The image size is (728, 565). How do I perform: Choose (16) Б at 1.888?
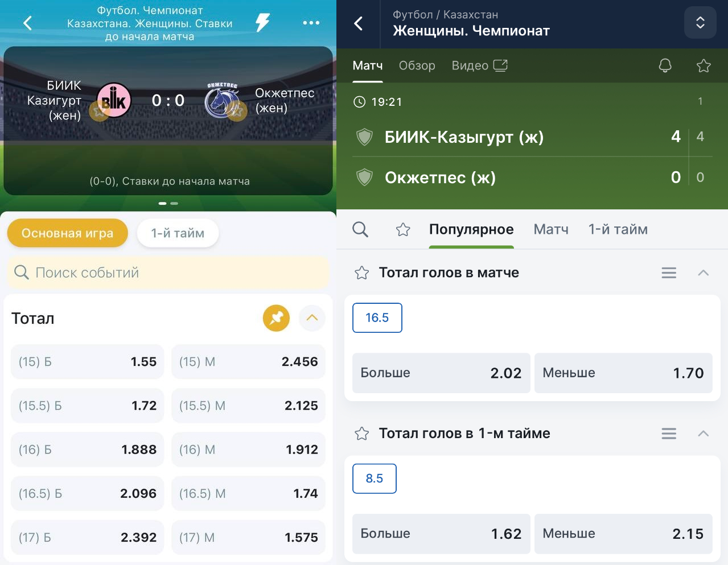tap(87, 449)
